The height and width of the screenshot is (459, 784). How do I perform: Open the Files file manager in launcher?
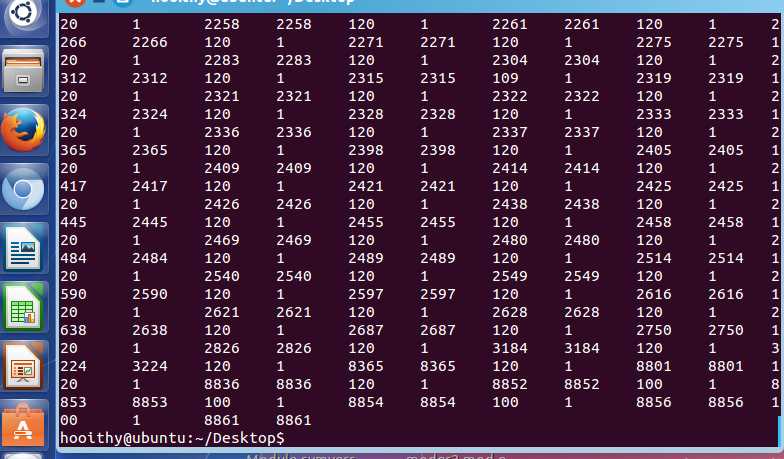coord(24,70)
